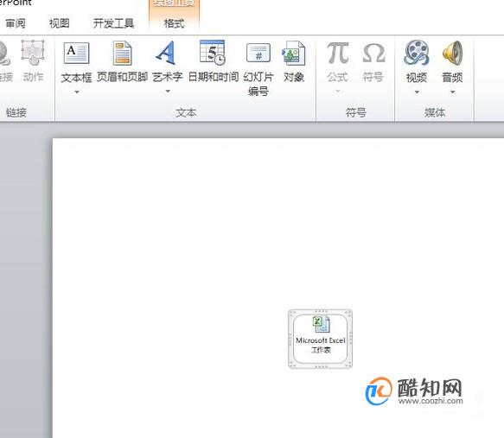The image size is (504, 438).
Task: Click the 视频 video film reel icon
Action: point(417,53)
